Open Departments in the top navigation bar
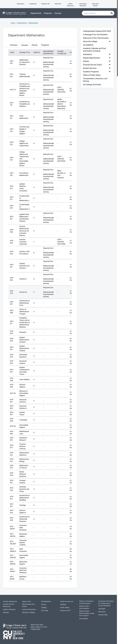This screenshot has width=118, height=644. [36, 13]
